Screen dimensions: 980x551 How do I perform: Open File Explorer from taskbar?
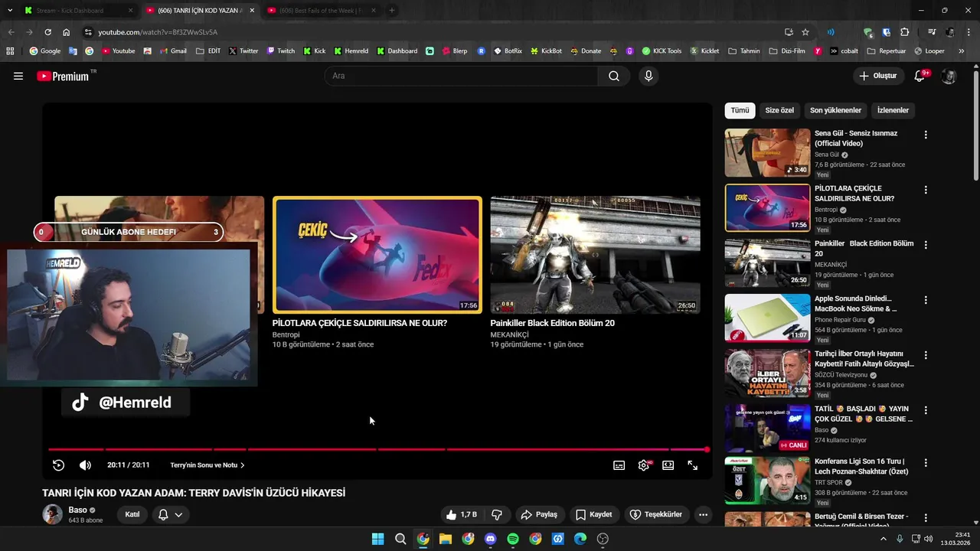pos(446,539)
